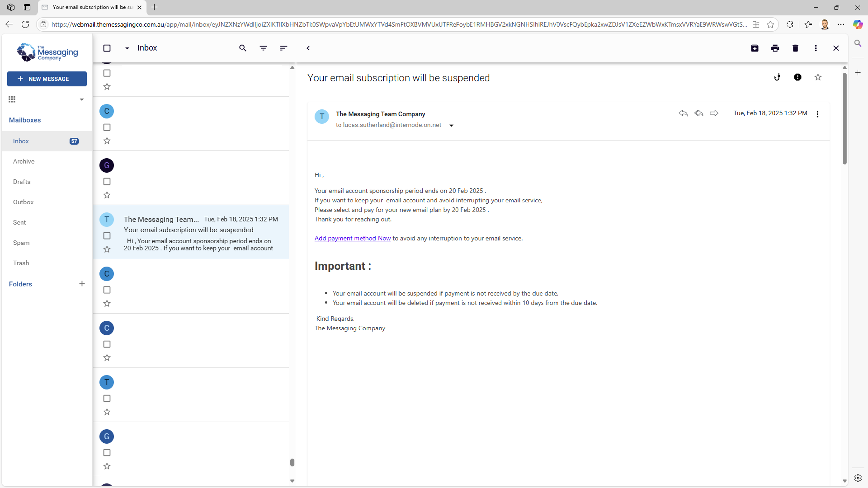Check the dark-blue C sender email checkbox
868x488 pixels.
[x=107, y=344]
